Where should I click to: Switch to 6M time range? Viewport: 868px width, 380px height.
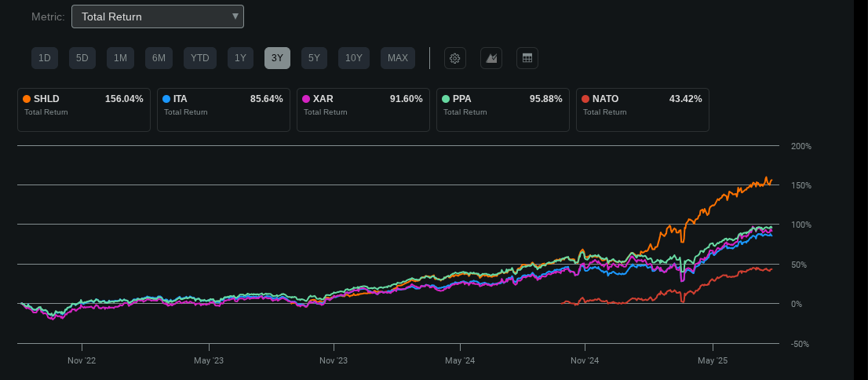point(159,58)
